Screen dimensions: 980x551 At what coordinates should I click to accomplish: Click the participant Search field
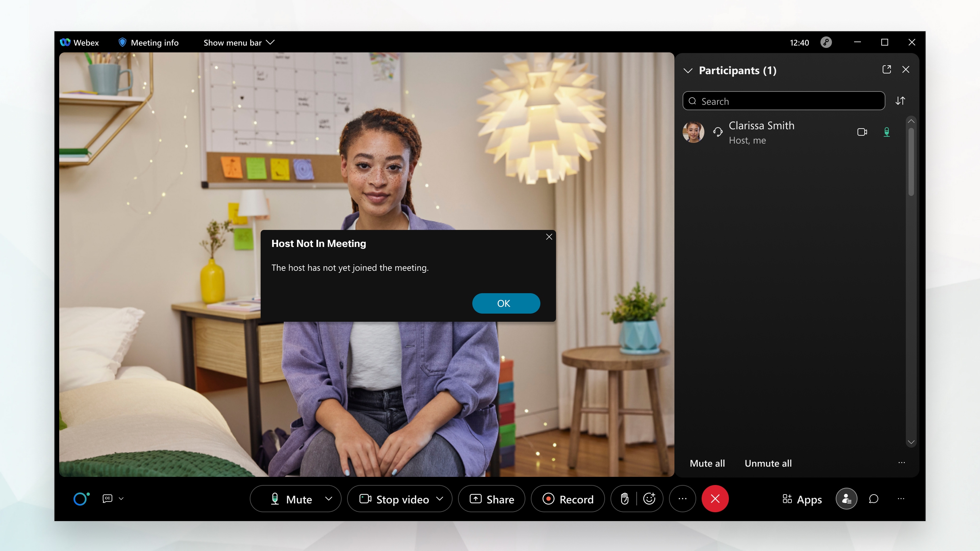click(x=784, y=101)
